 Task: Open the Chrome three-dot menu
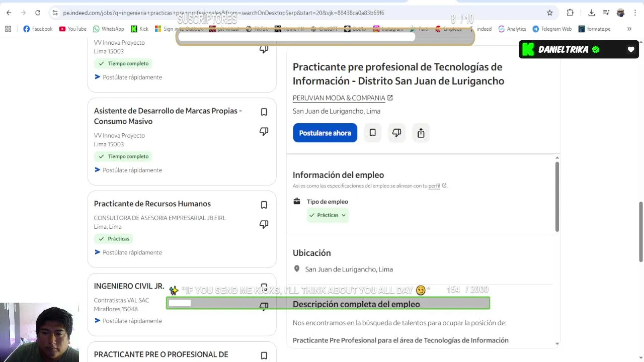635,13
